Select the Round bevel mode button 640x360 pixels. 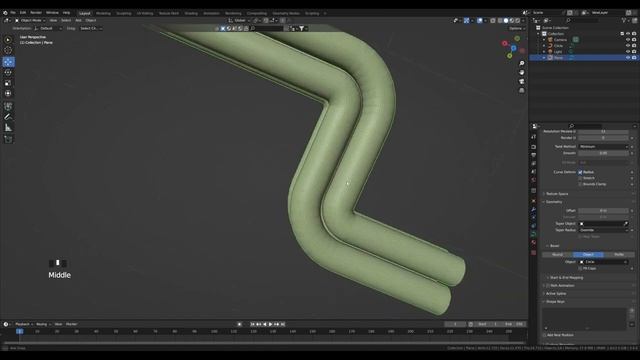[x=557, y=255]
